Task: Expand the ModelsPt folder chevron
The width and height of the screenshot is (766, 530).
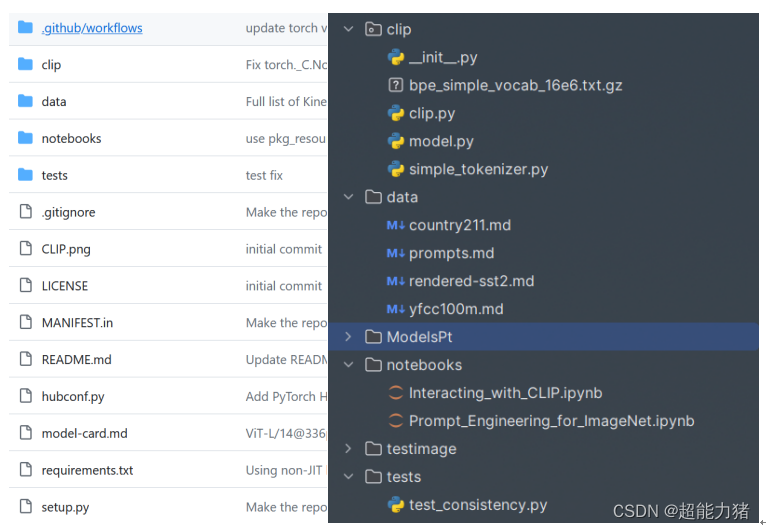Action: [348, 337]
